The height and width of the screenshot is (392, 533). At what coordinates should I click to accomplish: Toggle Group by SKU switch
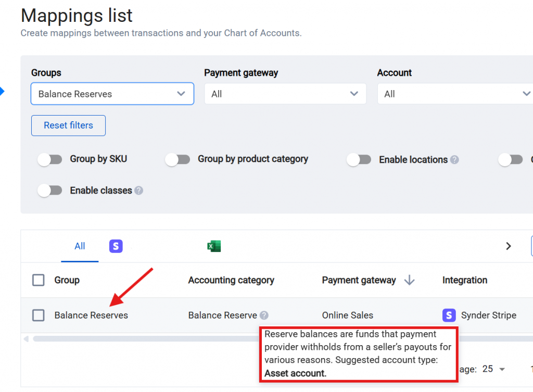point(50,160)
